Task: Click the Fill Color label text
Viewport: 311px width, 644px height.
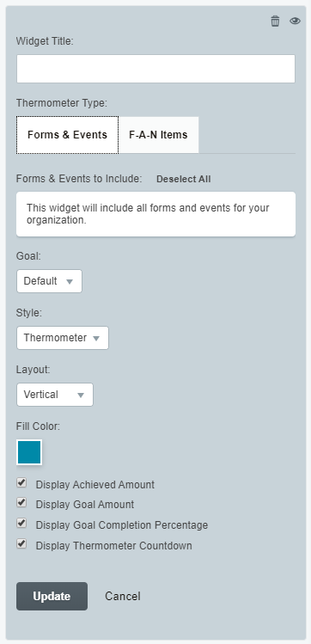Action: 38,426
